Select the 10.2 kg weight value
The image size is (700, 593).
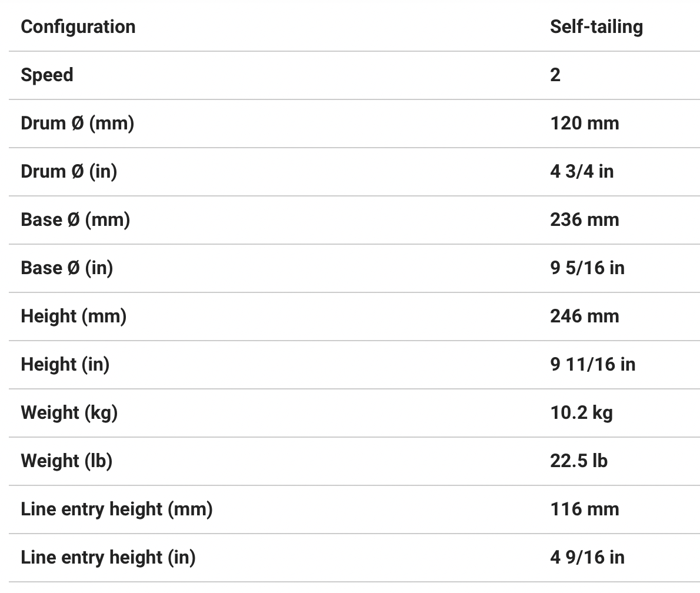581,413
